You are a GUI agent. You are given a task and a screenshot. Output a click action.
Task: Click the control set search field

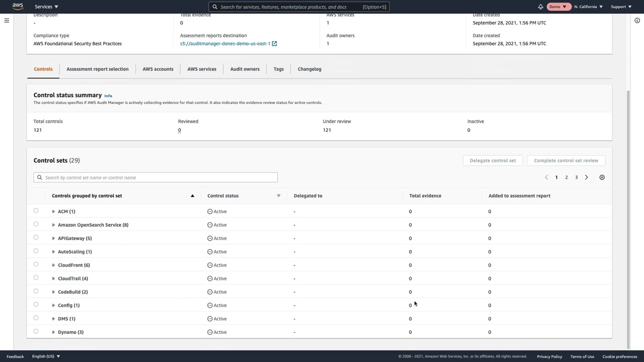coord(156,177)
